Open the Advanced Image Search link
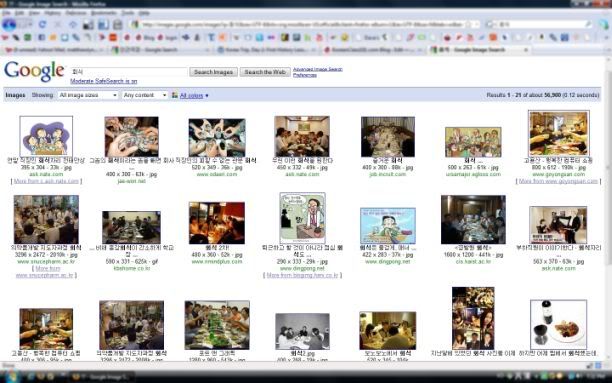The height and width of the screenshot is (383, 612). [318, 69]
